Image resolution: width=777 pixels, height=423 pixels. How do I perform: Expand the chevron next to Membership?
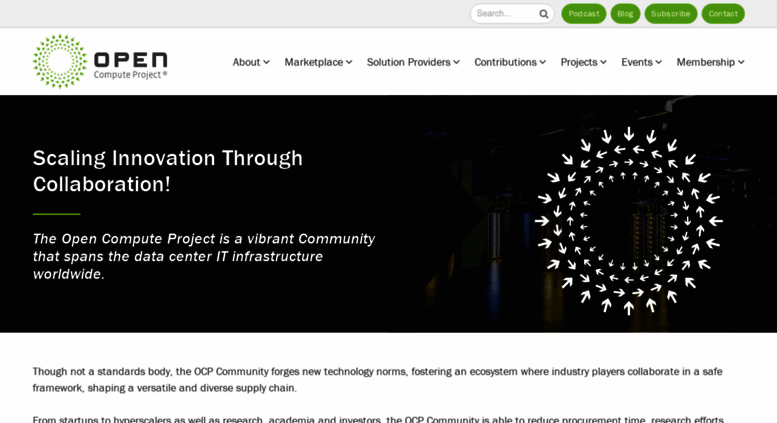[741, 62]
